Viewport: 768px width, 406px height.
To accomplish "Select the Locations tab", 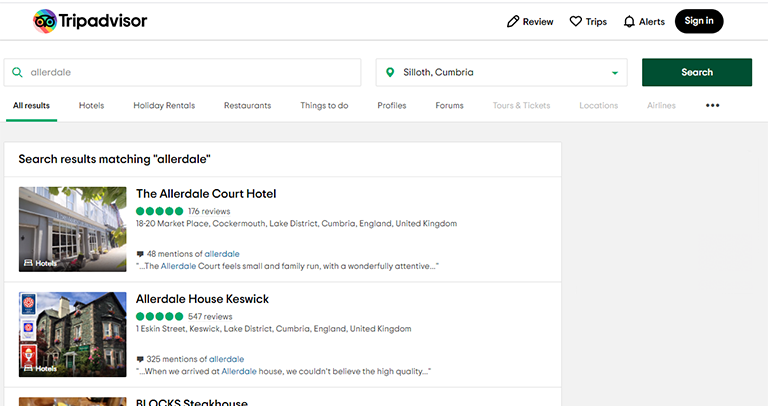I will [599, 105].
